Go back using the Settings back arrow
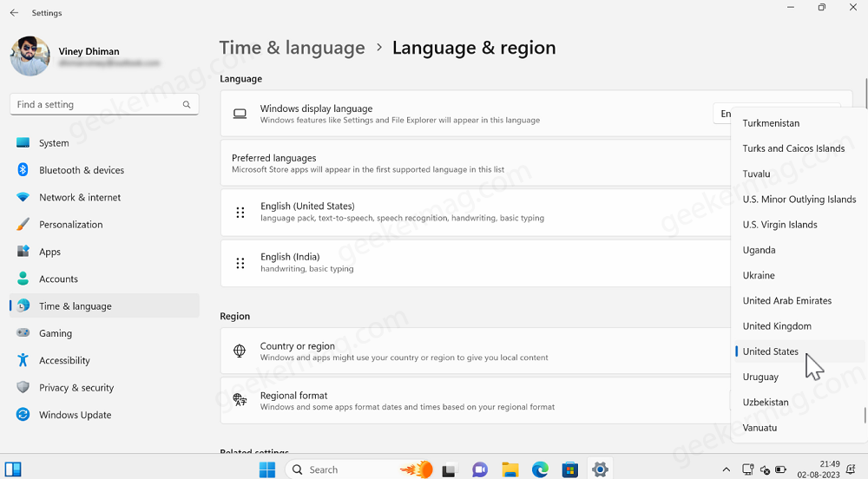Screen dimensions: 868x479 click(x=14, y=13)
